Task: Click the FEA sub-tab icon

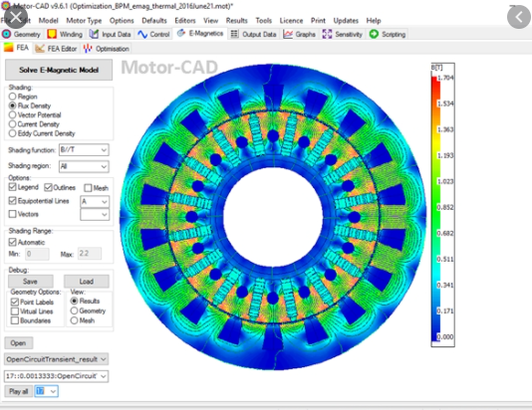Action: (x=9, y=48)
